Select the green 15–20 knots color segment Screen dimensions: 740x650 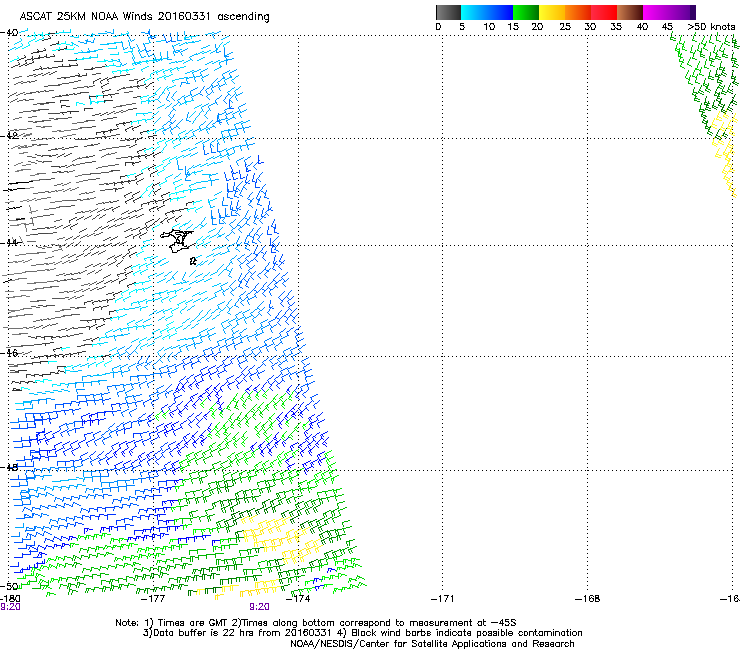(526, 13)
